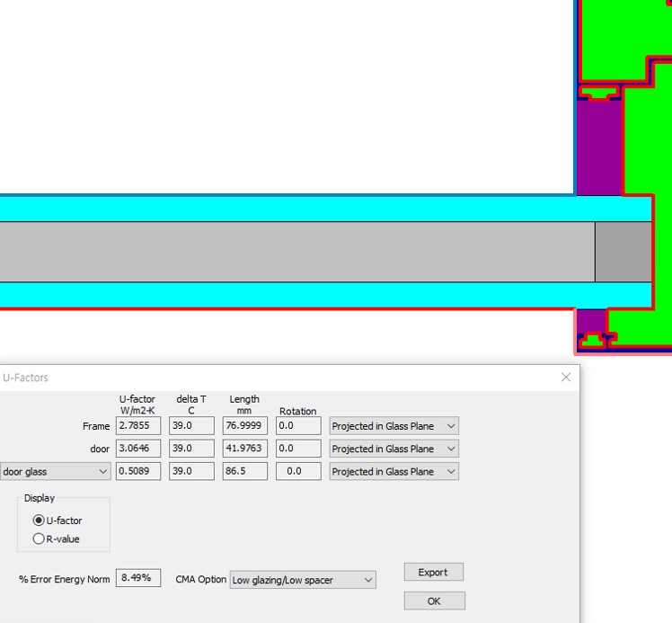This screenshot has width=672, height=623.
Task: Select the R-value display radio button
Action: (x=39, y=539)
